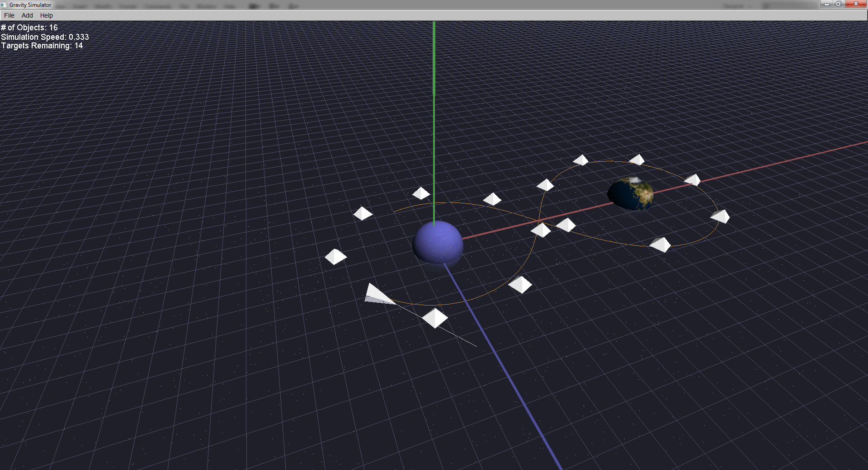Click diamond target on red axis beyond Earth
The image size is (868, 470).
pos(693,180)
